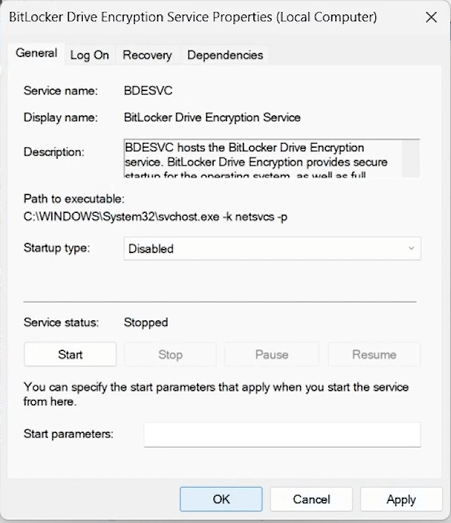The width and height of the screenshot is (451, 523).
Task: Click the dialog title bar text
Action: [193, 17]
